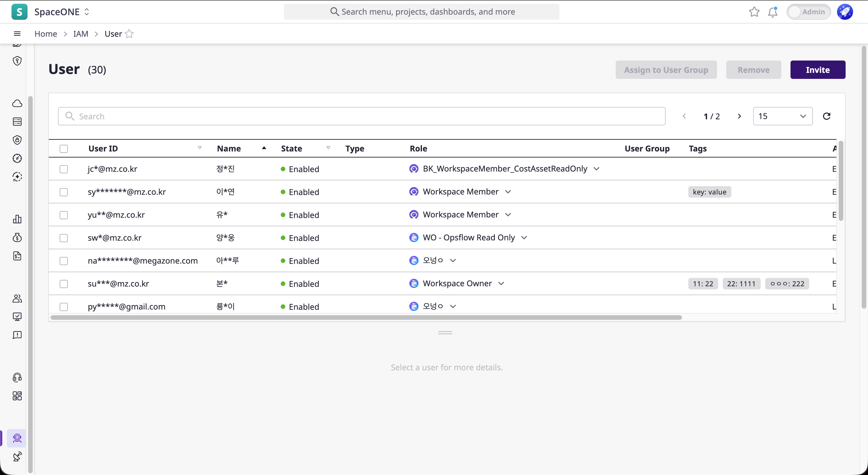
Task: Open the notifications bell
Action: tap(772, 12)
